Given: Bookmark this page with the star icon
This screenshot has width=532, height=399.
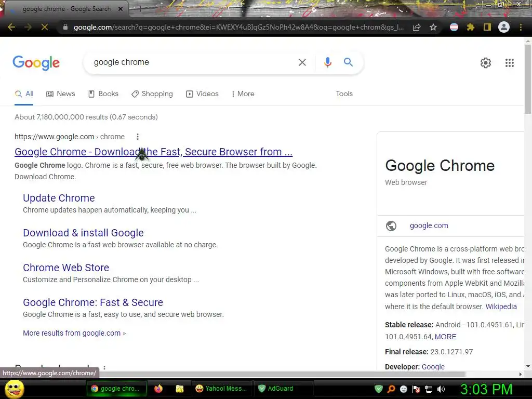Looking at the screenshot, I should pos(433,27).
